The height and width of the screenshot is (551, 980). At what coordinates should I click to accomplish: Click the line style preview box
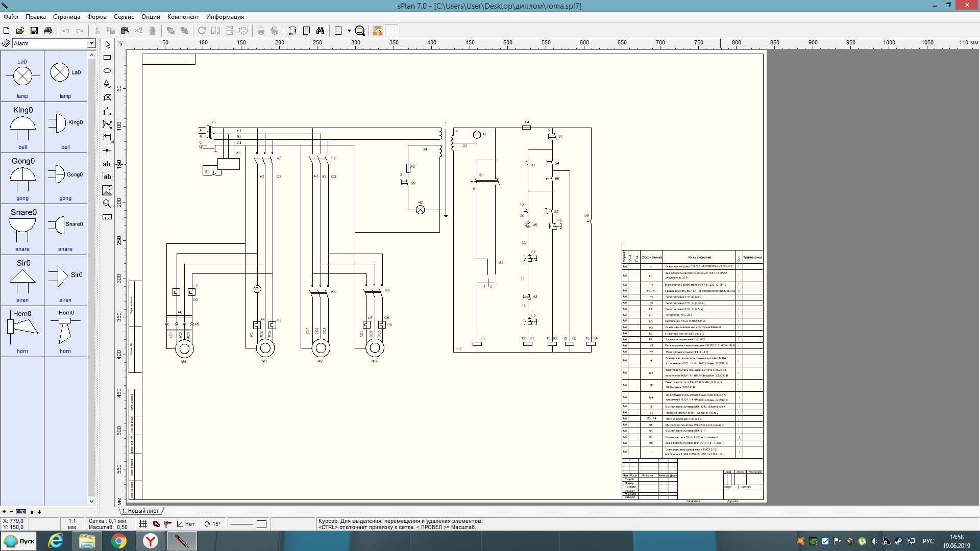tap(242, 524)
